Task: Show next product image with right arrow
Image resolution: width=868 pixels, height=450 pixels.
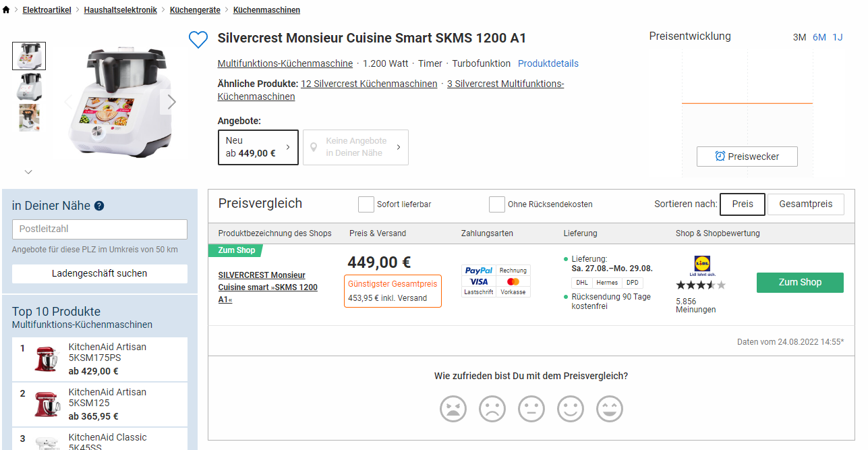Action: pos(171,102)
